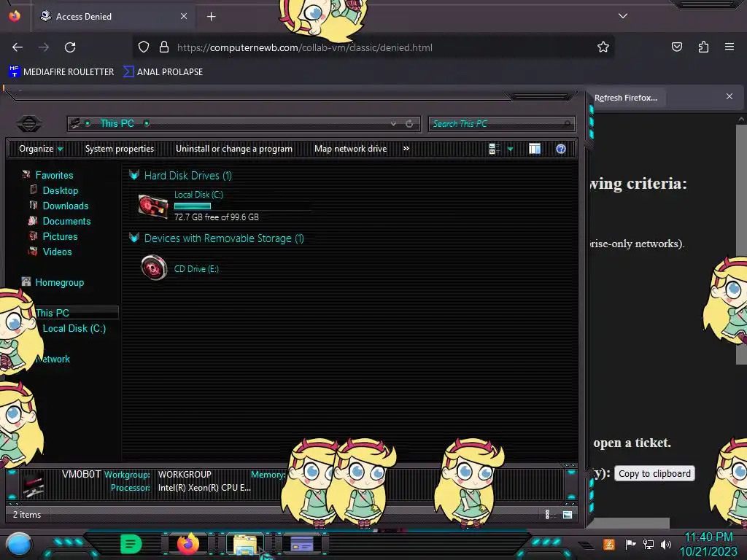Open Desktop in Favorites
Viewport: 747px width, 560px height.
[60, 190]
